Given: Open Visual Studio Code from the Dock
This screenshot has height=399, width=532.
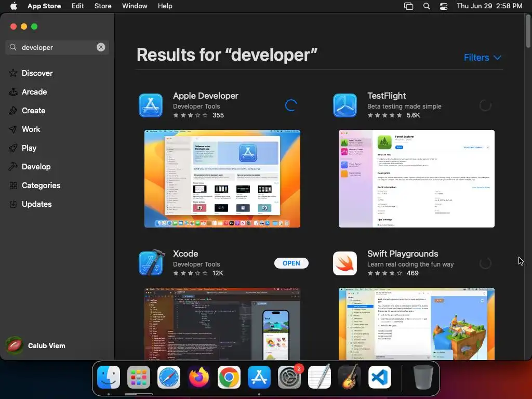Looking at the screenshot, I should point(380,377).
